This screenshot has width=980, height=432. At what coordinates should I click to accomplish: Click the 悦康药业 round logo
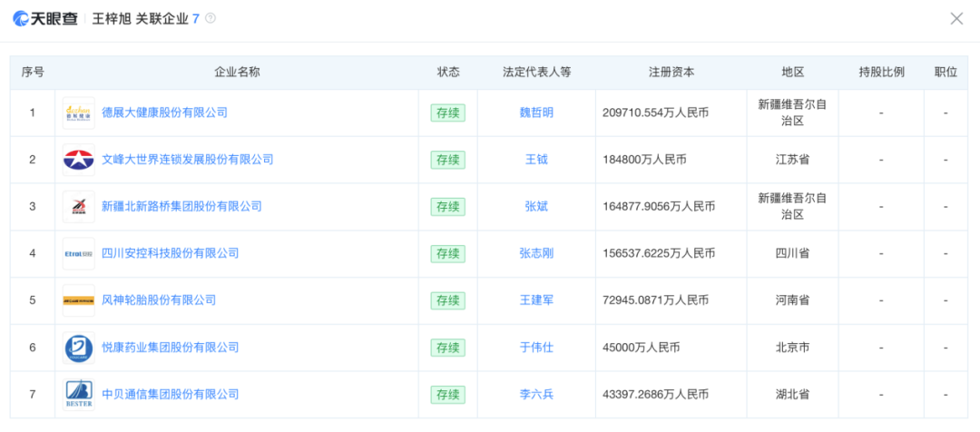coord(79,348)
